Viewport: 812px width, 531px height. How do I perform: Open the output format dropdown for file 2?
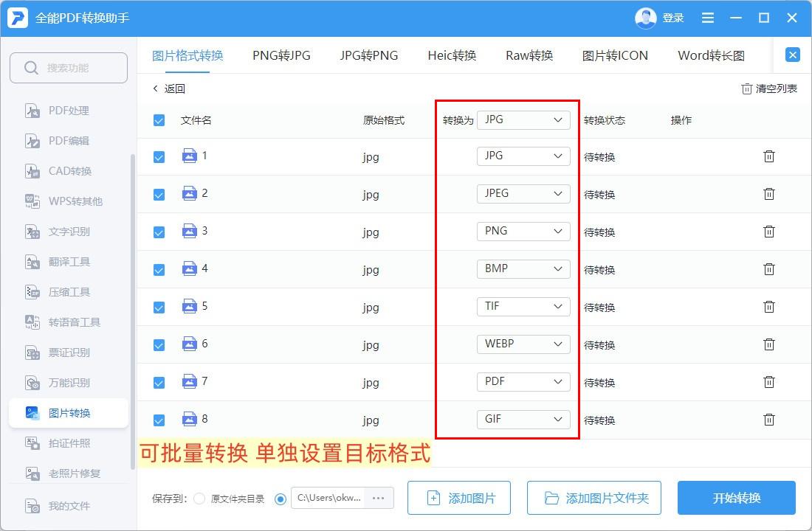(x=523, y=193)
